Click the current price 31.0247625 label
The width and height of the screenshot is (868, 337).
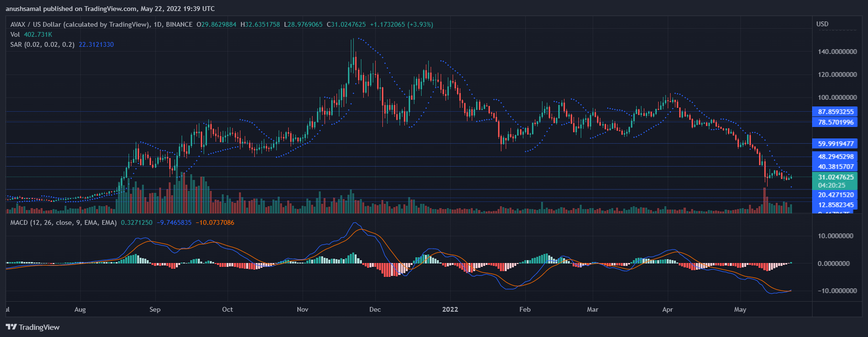pyautogui.click(x=835, y=177)
